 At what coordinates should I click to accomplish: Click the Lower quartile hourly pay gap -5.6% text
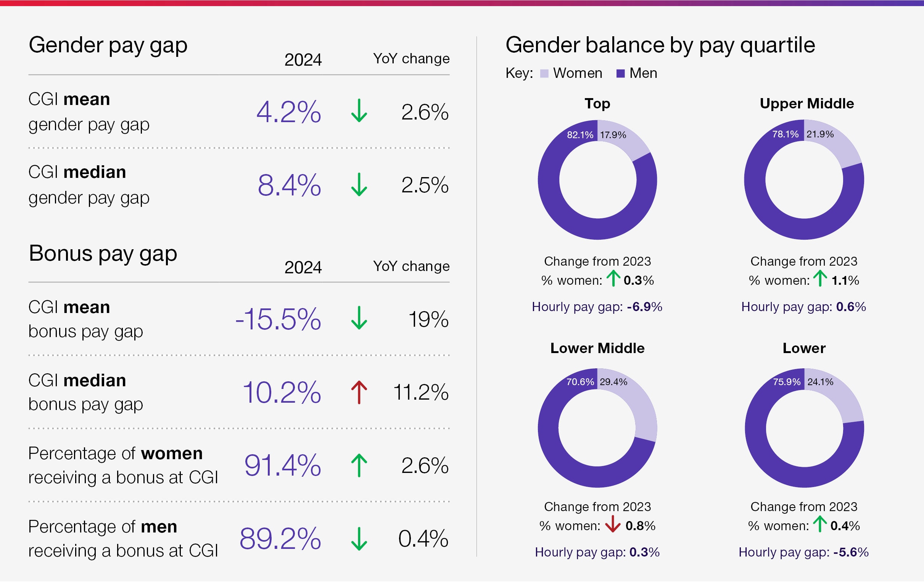803,553
